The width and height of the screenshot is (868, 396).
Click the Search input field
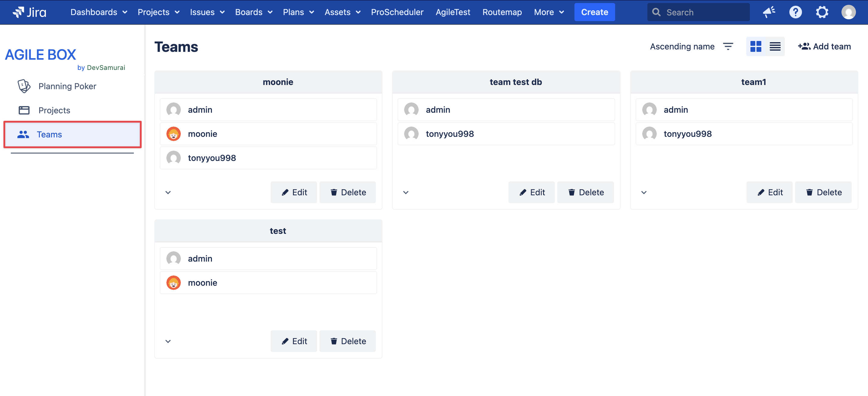point(704,12)
